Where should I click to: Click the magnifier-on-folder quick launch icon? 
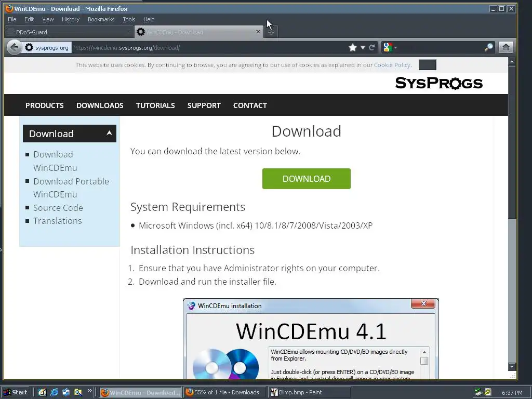(78, 392)
